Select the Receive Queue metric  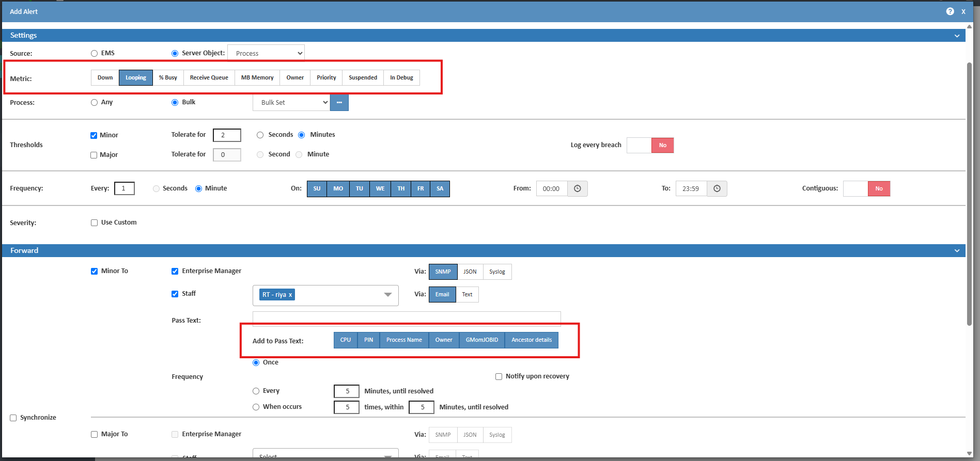pyautogui.click(x=209, y=77)
